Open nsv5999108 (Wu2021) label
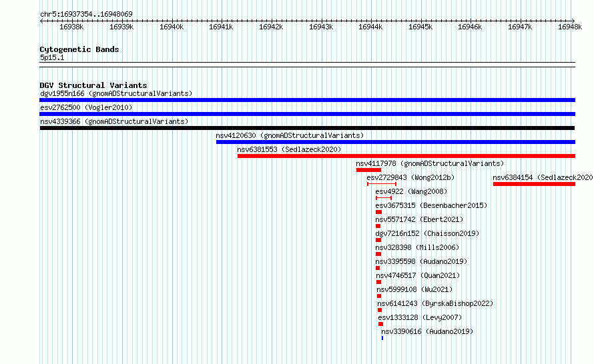Image resolution: width=594 pixels, height=364 pixels. [414, 289]
